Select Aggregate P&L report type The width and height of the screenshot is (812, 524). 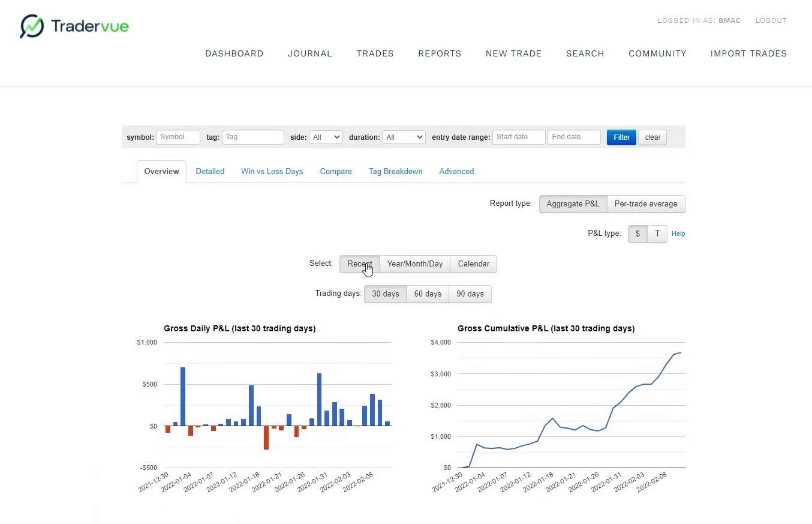click(x=573, y=204)
